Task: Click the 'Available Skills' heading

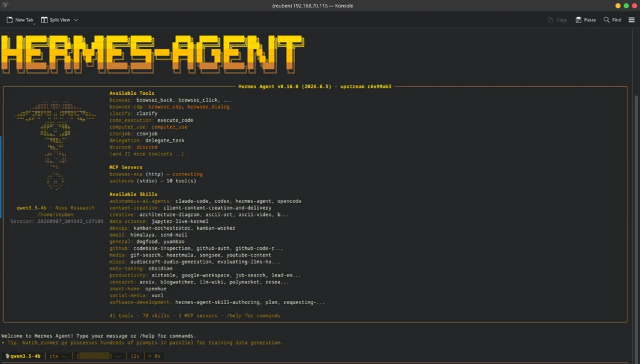Action: coord(133,194)
